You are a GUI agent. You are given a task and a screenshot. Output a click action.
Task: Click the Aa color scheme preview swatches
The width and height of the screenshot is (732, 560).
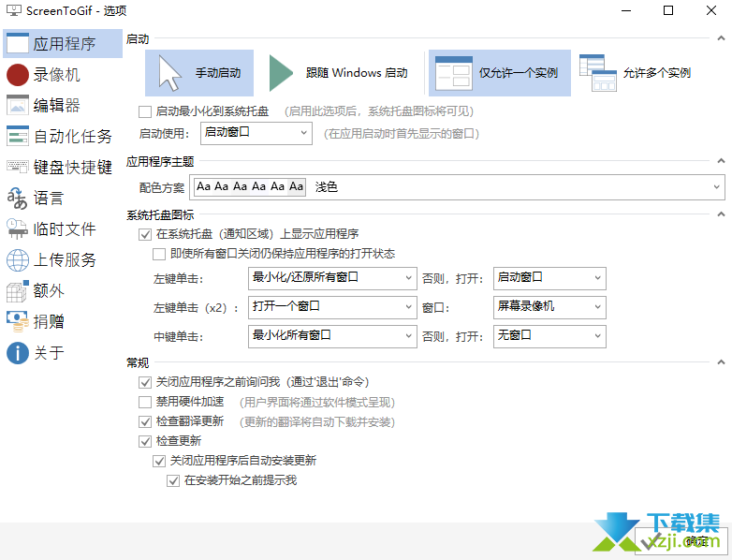click(x=250, y=186)
